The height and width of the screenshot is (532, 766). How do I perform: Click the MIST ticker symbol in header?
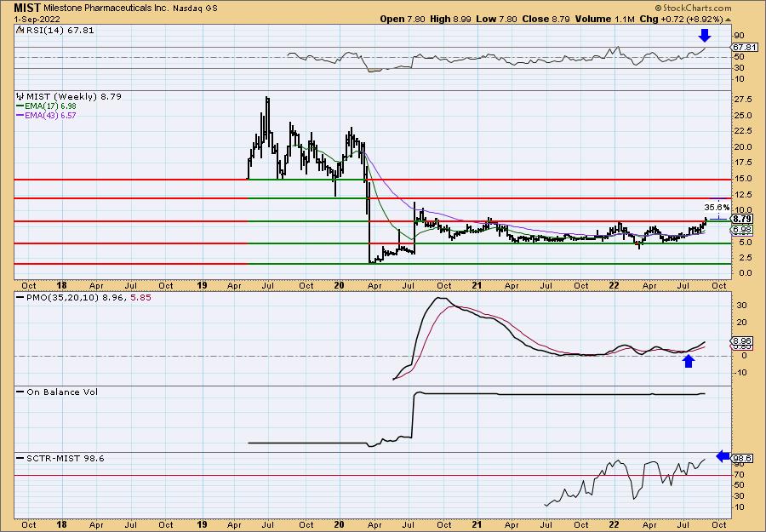coord(27,8)
